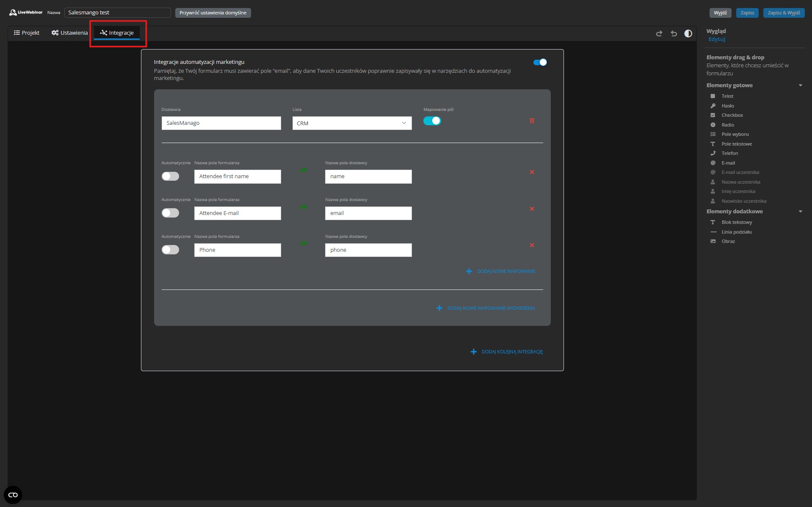Enable Automatycznie for Attendee E-mail
Image resolution: width=812 pixels, height=507 pixels.
coord(170,213)
